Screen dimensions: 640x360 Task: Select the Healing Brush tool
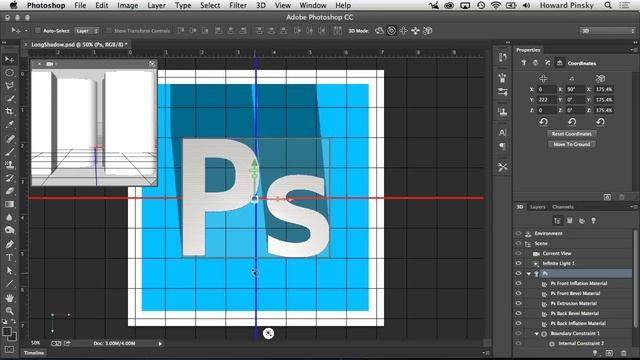9,139
